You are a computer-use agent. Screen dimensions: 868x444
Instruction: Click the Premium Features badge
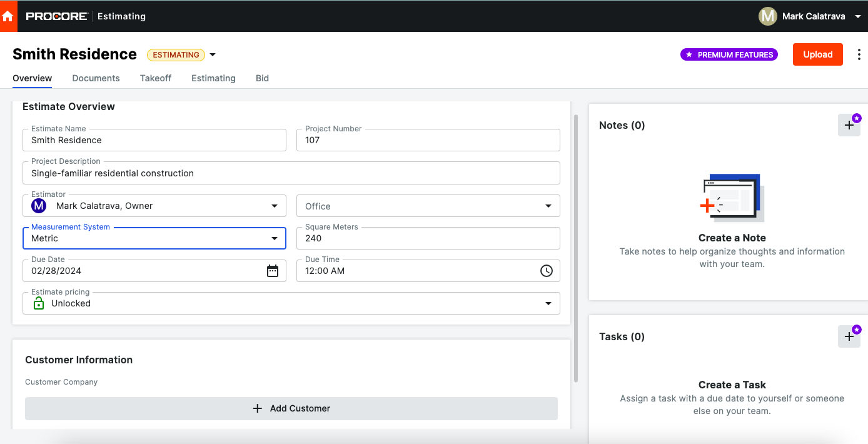coord(729,55)
